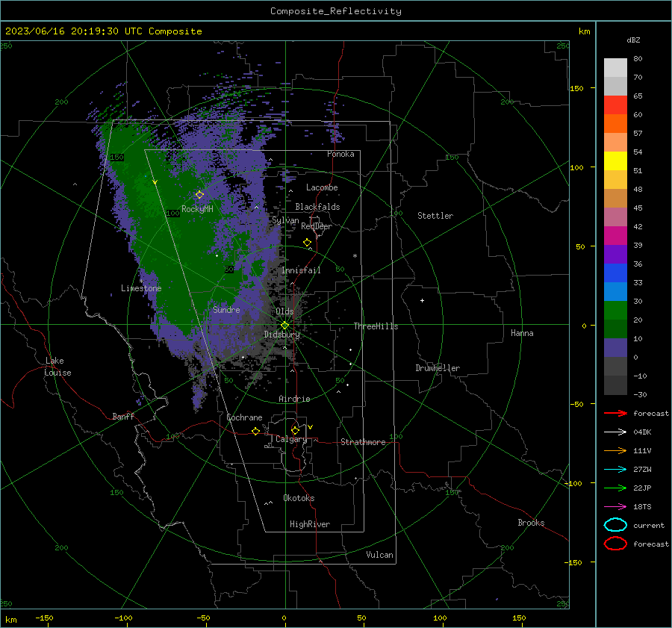Click the green 22JP arrow legend icon

(615, 488)
